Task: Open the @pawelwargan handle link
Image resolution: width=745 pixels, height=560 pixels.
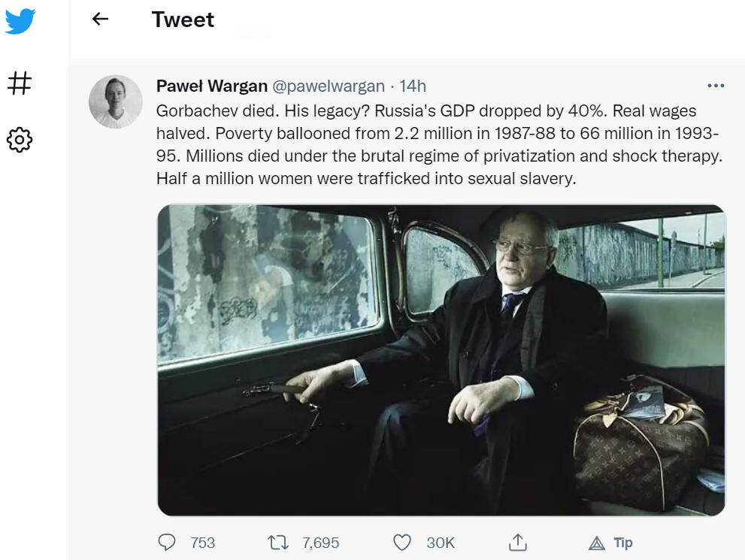Action: click(329, 86)
